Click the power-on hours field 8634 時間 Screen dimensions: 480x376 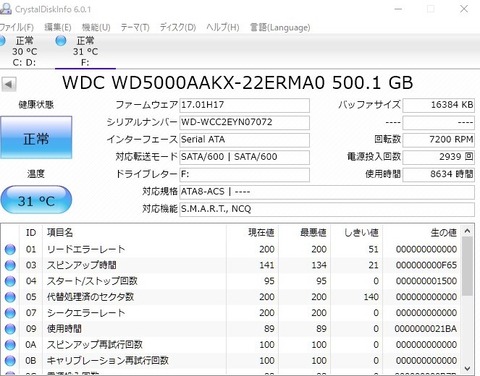(438, 175)
